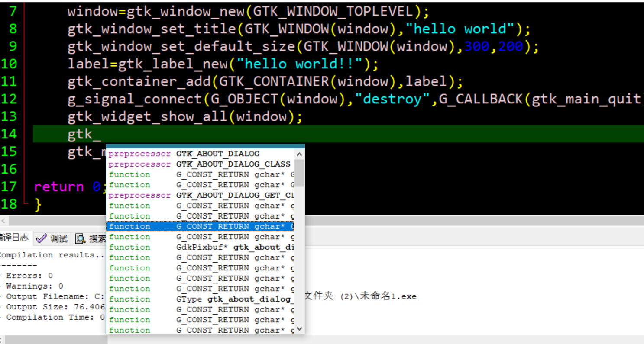Click the editor horizontal scrollbar track
This screenshot has width=644, height=344.
(433, 220)
